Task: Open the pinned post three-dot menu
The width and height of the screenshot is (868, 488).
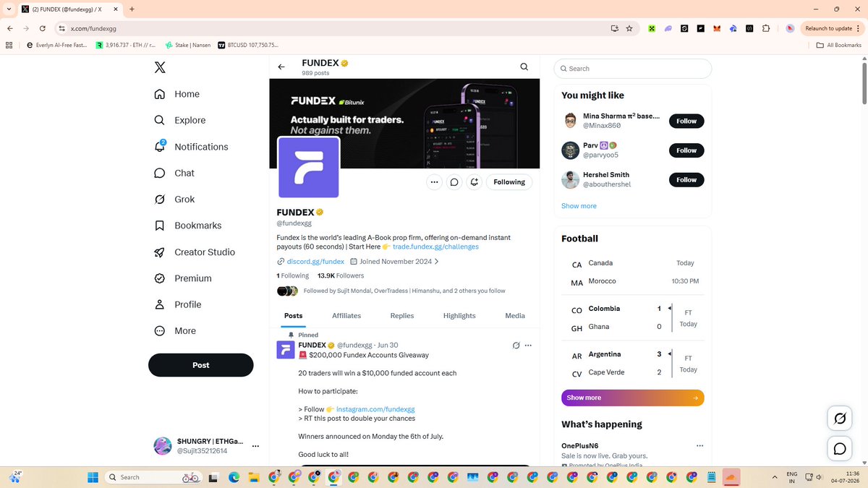Action: pyautogui.click(x=528, y=346)
